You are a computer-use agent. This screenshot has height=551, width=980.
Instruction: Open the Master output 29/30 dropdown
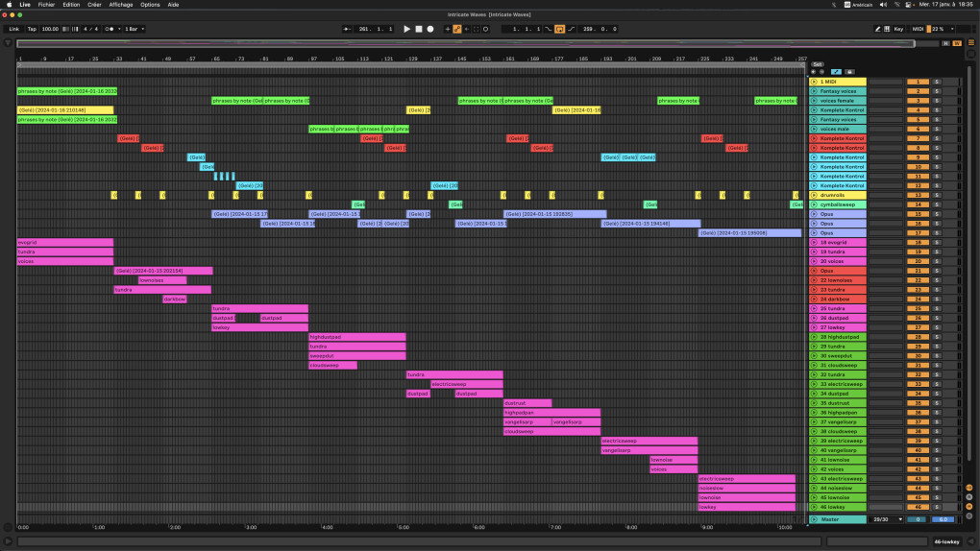pyautogui.click(x=885, y=519)
